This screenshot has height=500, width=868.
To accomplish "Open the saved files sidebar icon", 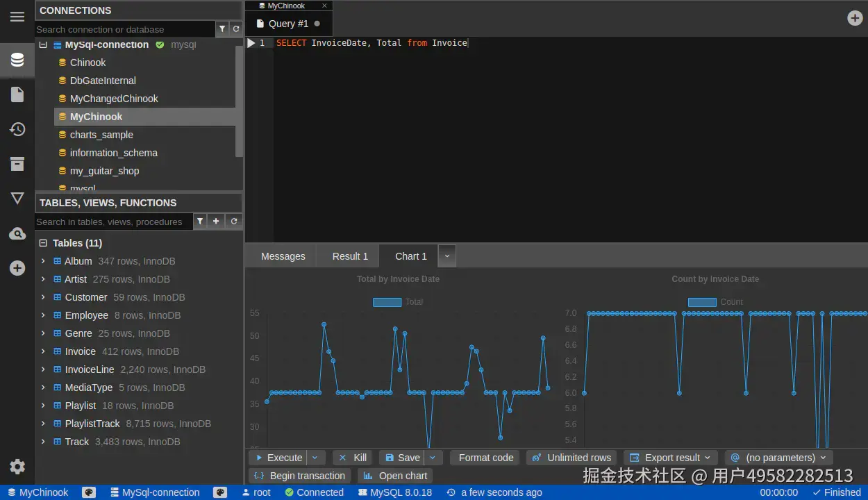I will point(17,94).
